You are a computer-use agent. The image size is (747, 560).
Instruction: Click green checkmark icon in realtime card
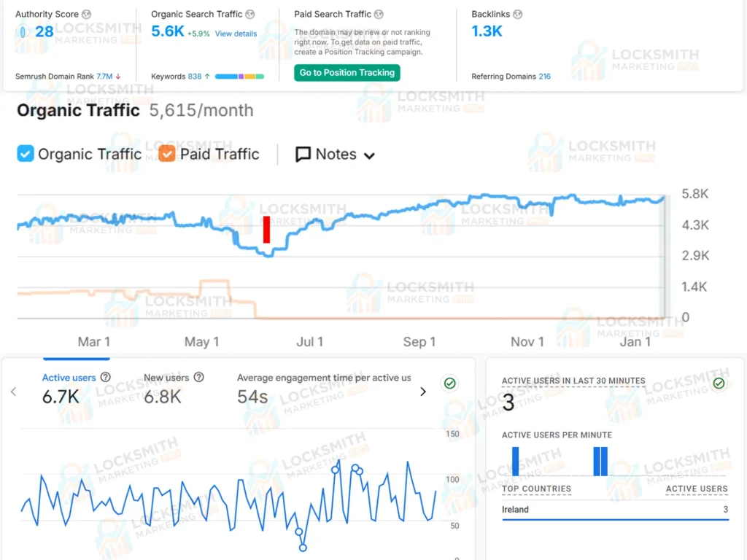pos(719,384)
